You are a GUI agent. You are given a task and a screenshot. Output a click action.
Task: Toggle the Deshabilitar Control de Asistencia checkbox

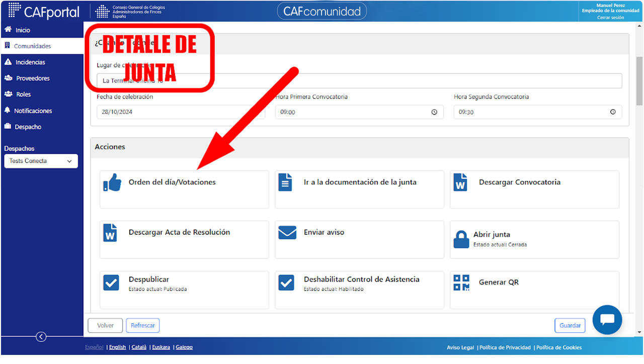286,283
